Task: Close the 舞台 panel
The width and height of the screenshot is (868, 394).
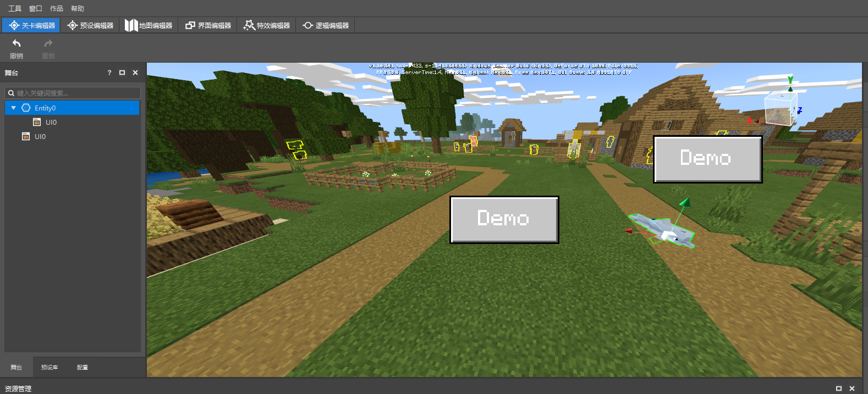Action: (135, 73)
